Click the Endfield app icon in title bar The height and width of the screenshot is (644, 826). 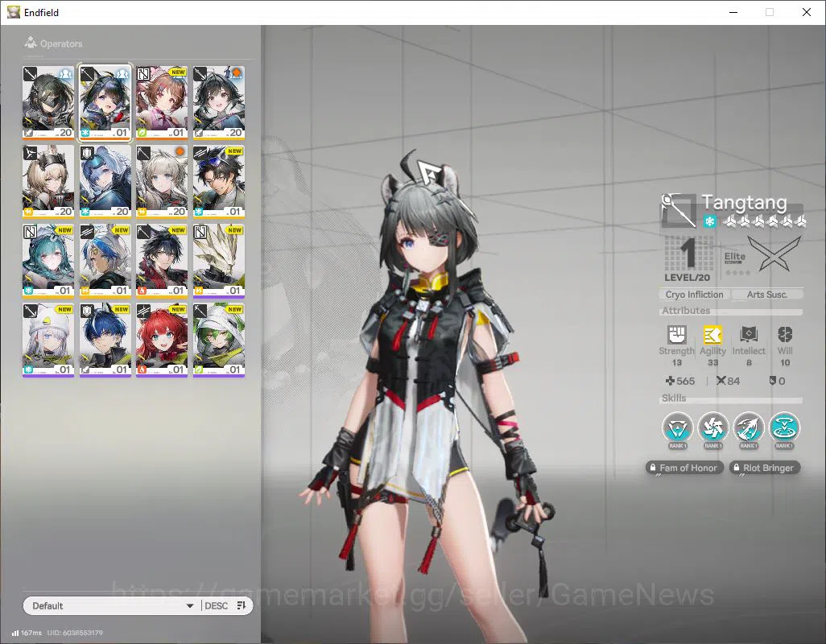[x=13, y=12]
